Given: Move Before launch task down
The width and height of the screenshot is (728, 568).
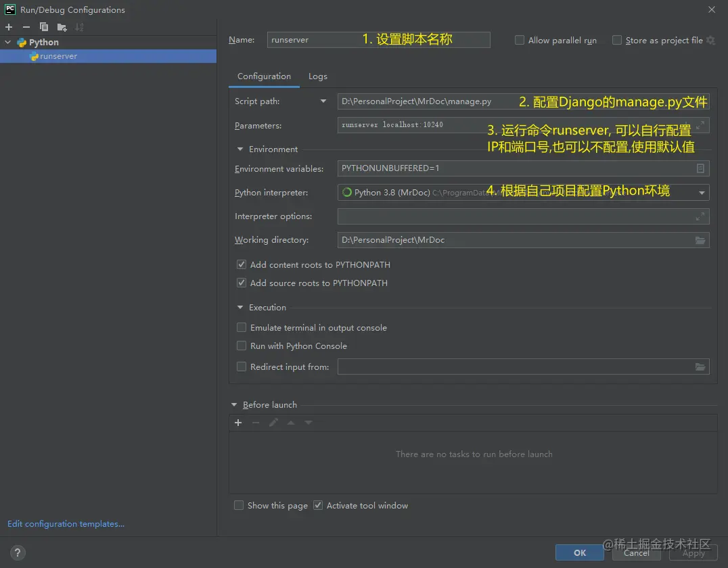Looking at the screenshot, I should pyautogui.click(x=309, y=423).
